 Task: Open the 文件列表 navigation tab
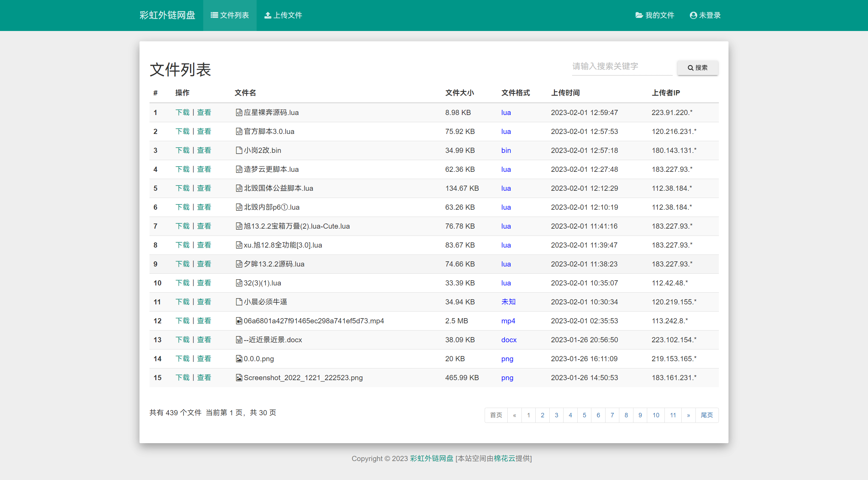tap(230, 15)
